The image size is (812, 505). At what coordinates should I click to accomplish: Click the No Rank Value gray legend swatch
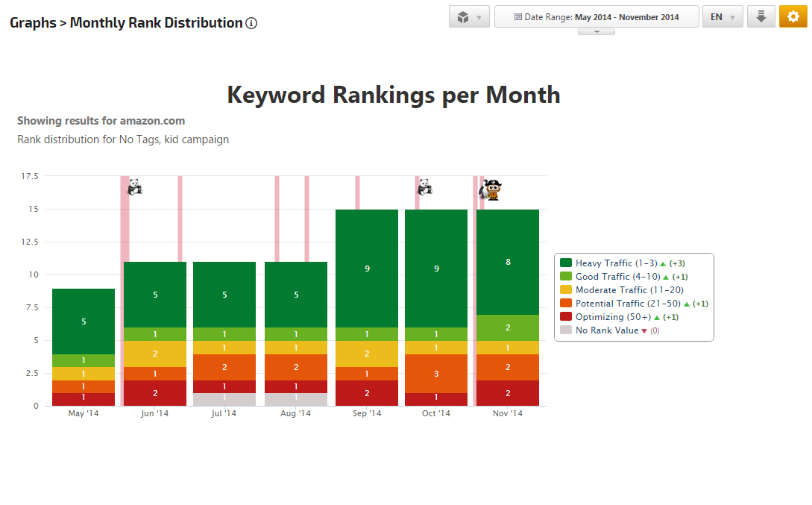[566, 330]
